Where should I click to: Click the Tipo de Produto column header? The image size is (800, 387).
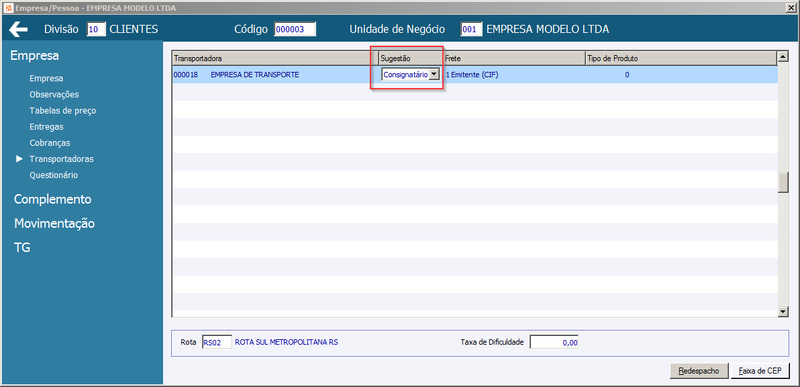[x=680, y=58]
